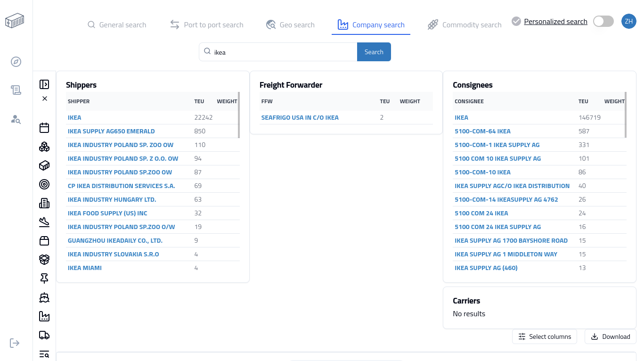Open forwarder SEAFRIGO USA IN C/O IKEA
644x361 pixels.
pos(300,117)
